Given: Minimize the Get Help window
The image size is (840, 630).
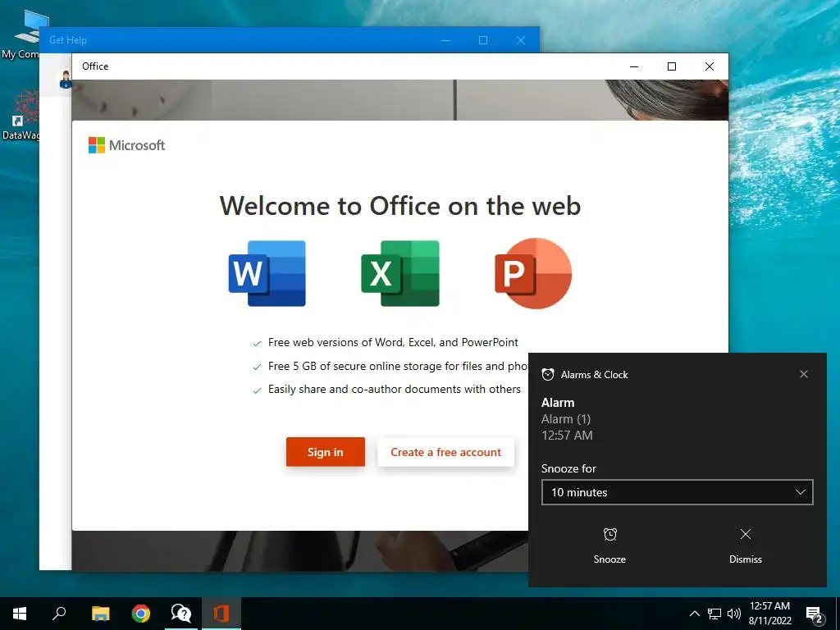Looking at the screenshot, I should pos(445,40).
